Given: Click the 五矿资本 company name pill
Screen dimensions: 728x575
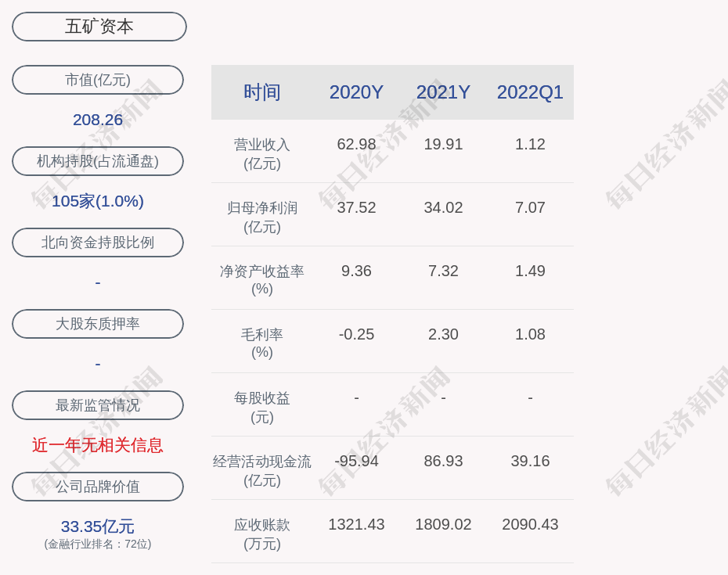Looking at the screenshot, I should pyautogui.click(x=99, y=27).
